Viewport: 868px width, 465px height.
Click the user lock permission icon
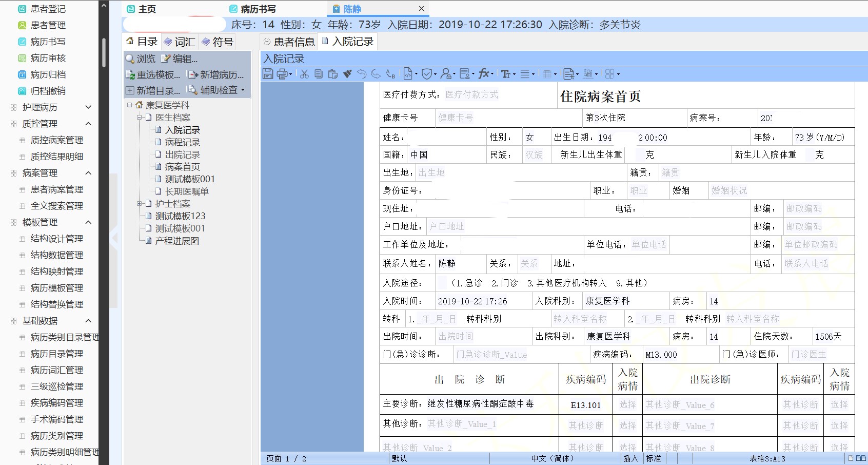(x=446, y=74)
